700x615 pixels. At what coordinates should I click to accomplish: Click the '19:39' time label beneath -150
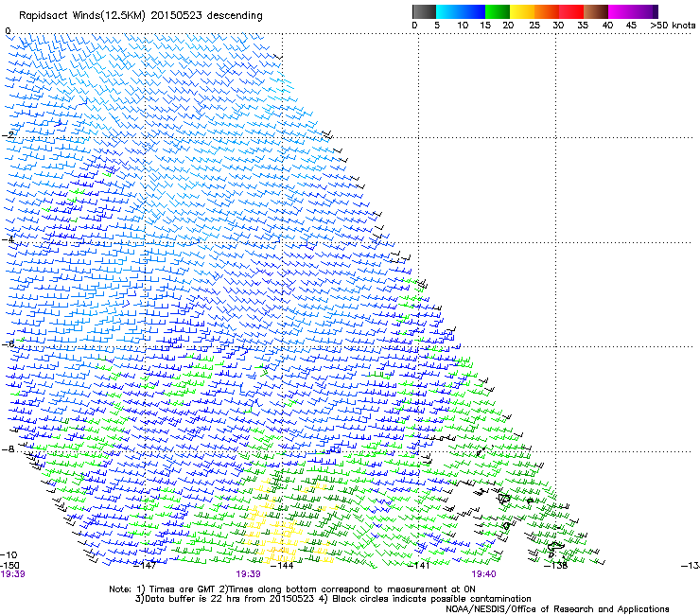12,574
